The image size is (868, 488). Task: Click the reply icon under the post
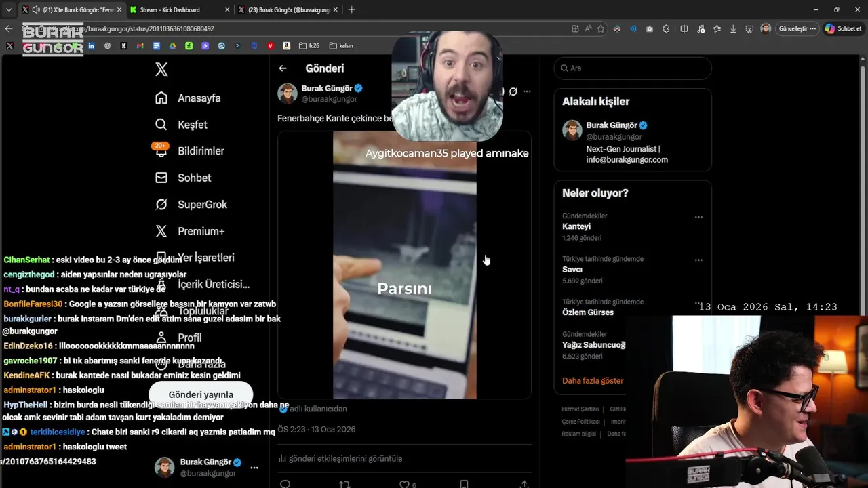(x=285, y=484)
